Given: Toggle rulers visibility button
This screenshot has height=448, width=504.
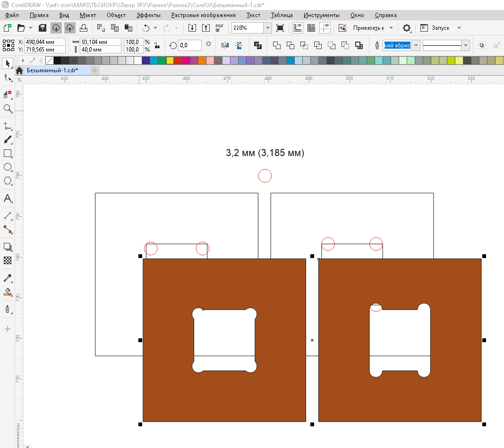Looking at the screenshot, I should pyautogui.click(x=298, y=28).
